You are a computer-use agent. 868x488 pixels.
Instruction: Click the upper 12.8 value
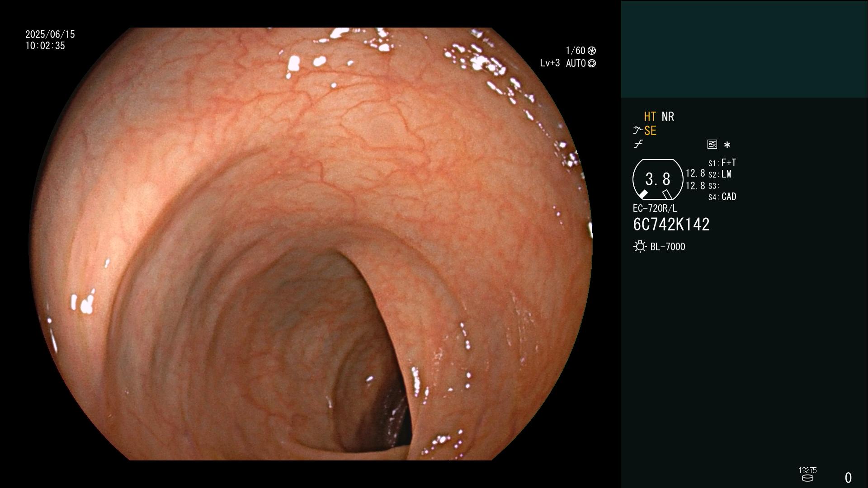click(x=695, y=174)
